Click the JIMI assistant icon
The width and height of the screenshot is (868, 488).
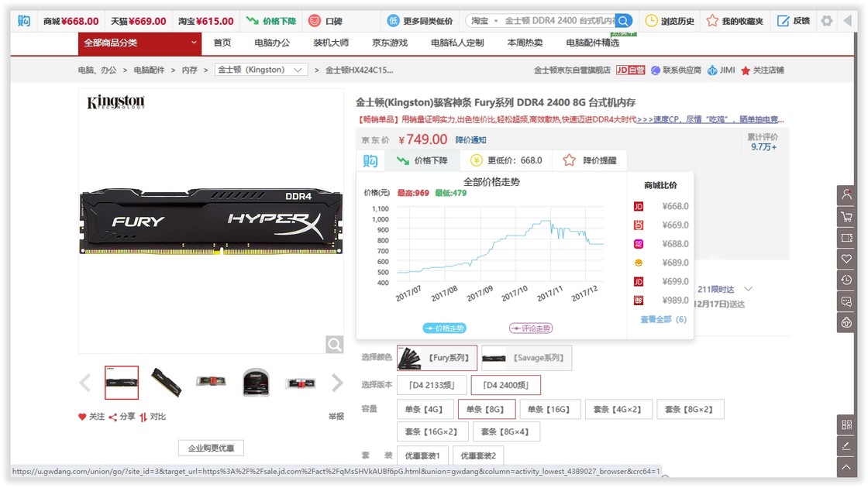click(712, 70)
